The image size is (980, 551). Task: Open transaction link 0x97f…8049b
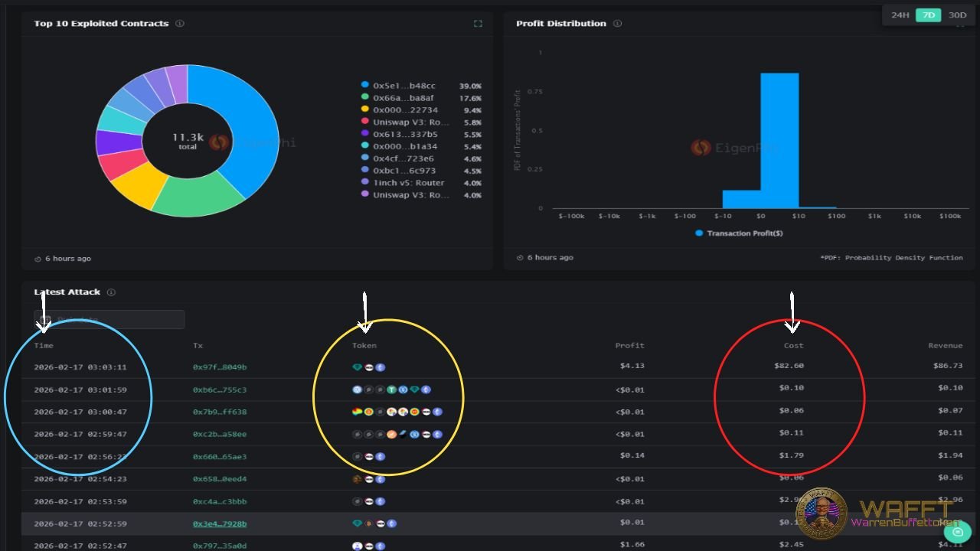coord(220,367)
